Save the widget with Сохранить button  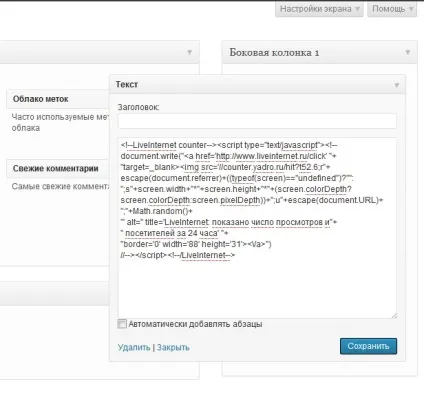click(368, 346)
